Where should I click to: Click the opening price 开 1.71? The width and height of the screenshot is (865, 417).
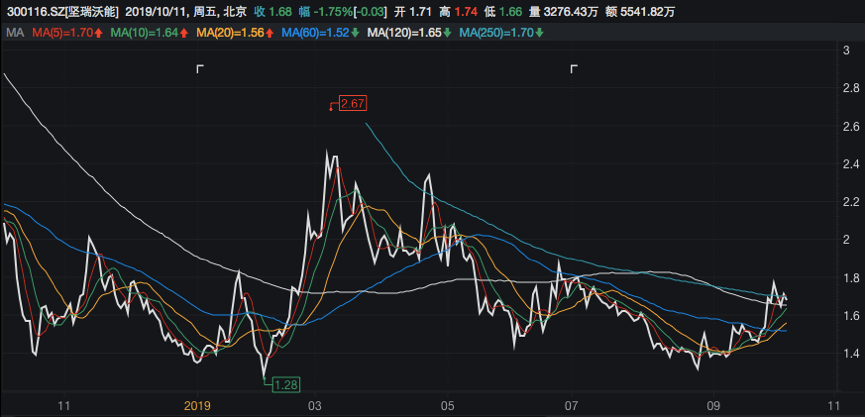(x=413, y=12)
